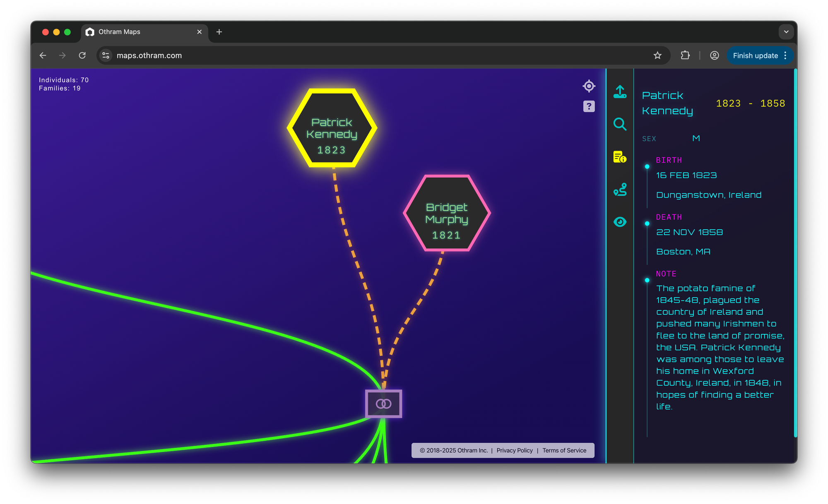Select the Patrick Kennedy hexagon node
828x504 pixels.
pyautogui.click(x=332, y=128)
